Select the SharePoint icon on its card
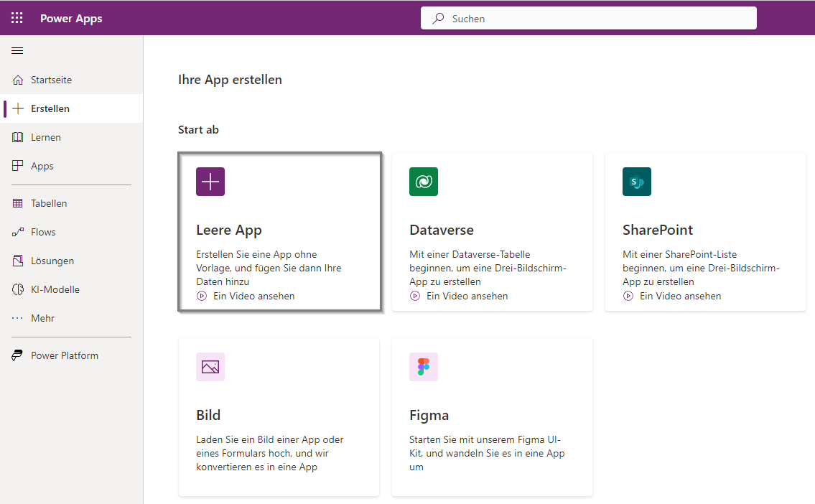This screenshot has width=815, height=504. [636, 182]
